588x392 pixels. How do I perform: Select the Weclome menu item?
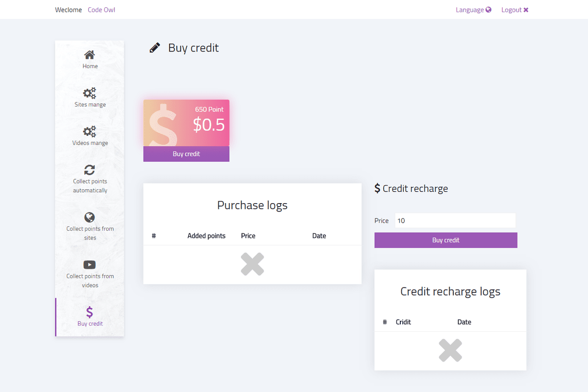click(x=68, y=9)
